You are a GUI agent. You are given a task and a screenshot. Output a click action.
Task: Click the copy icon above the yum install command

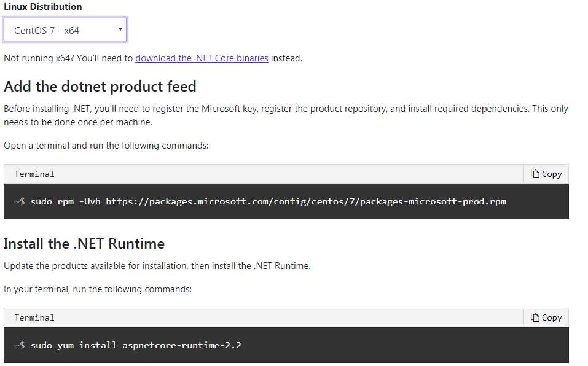click(x=535, y=317)
